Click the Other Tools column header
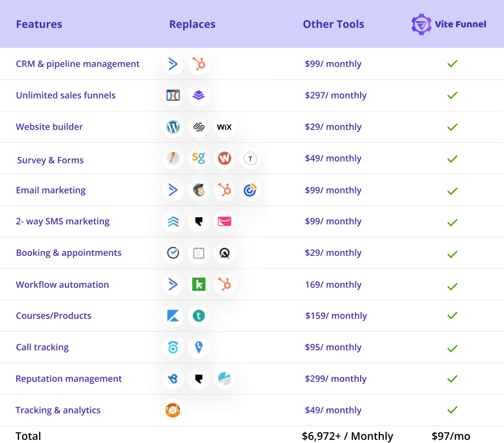 coord(333,24)
